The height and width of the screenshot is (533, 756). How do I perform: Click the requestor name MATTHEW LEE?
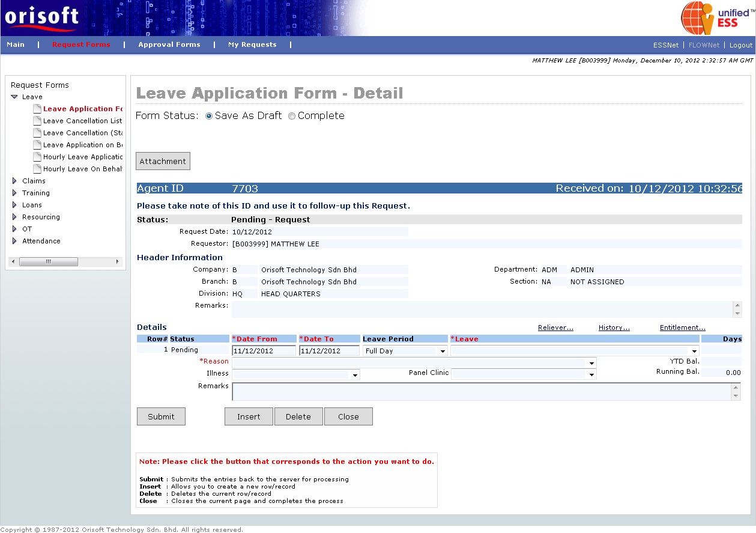point(295,244)
